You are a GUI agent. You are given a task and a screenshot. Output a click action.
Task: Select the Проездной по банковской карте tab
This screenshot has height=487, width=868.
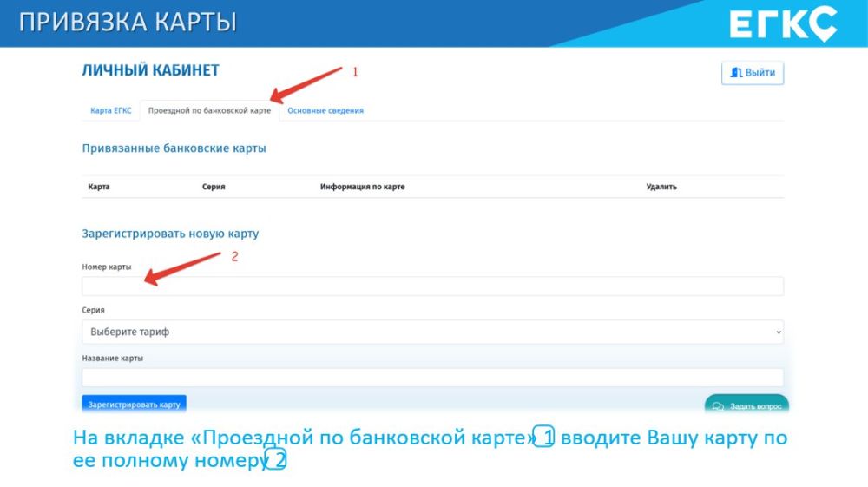click(x=209, y=110)
